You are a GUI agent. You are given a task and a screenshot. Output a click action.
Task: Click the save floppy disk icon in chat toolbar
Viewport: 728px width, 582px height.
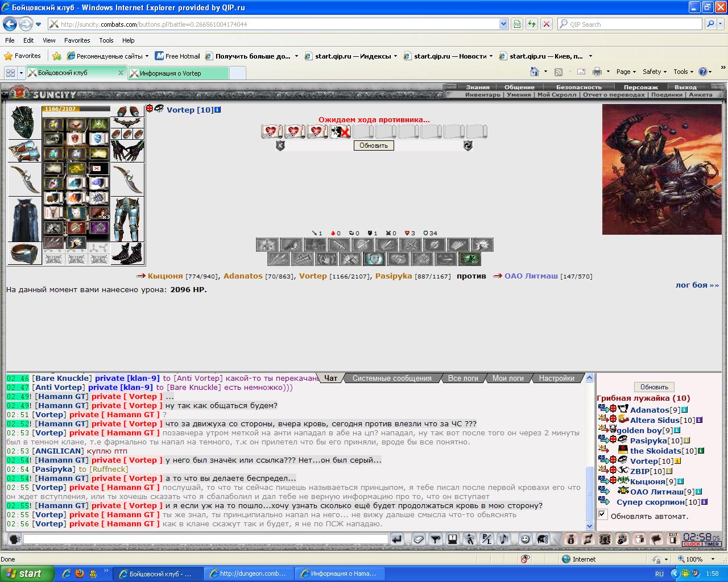pos(453,539)
